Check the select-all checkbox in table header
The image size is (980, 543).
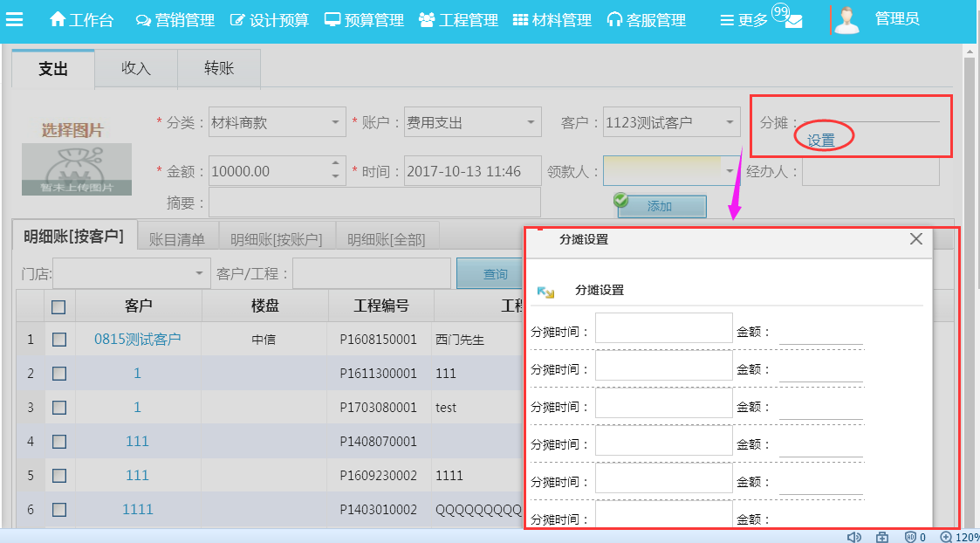(x=58, y=306)
